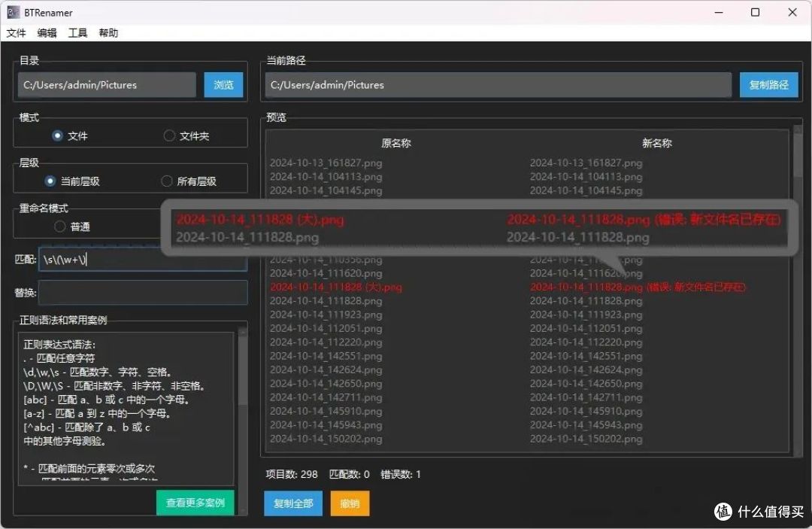Image resolution: width=812 pixels, height=529 pixels.
Task: Select 2024-10-14_111923.png in 原名称 column
Action: pyautogui.click(x=326, y=315)
